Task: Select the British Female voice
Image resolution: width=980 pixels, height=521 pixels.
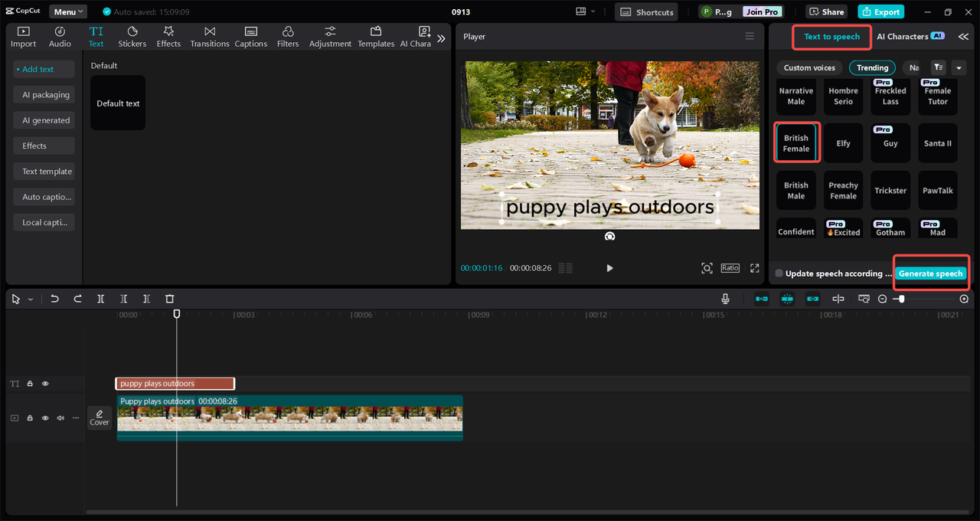Action: tap(796, 143)
